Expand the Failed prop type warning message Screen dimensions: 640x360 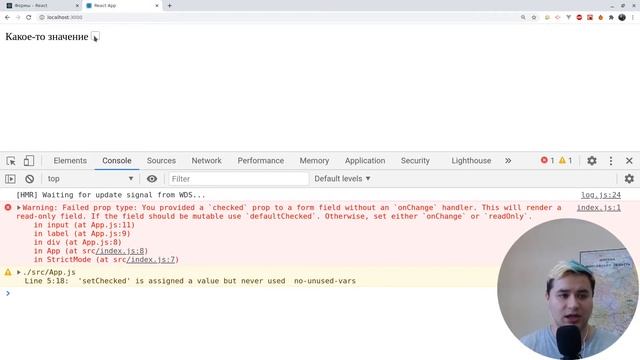point(19,208)
